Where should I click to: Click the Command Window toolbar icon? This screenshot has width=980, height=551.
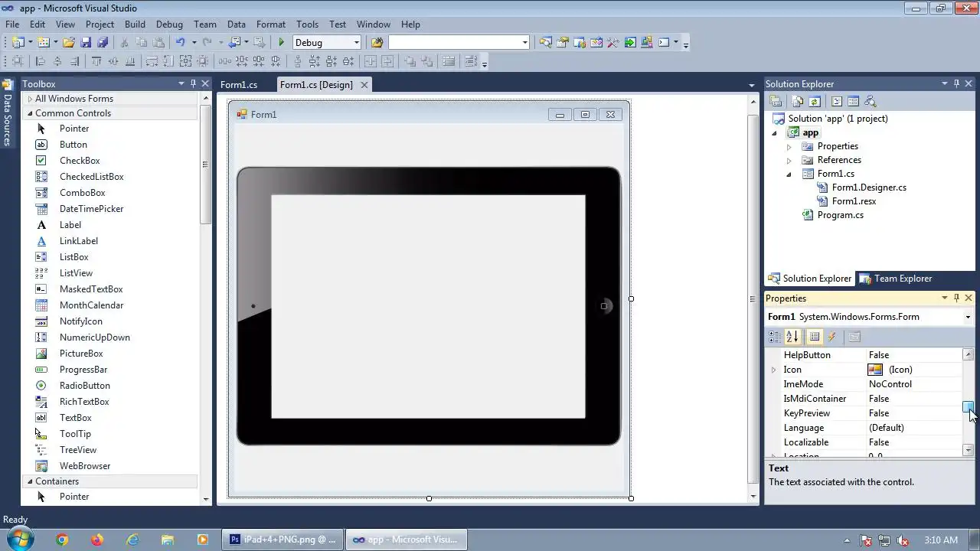pos(664,43)
